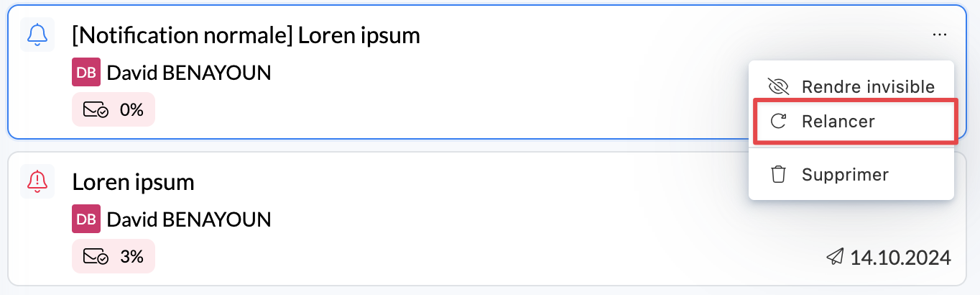Click the blue bell icon on the normal notification
Screen dimensions: 980x295
37,35
